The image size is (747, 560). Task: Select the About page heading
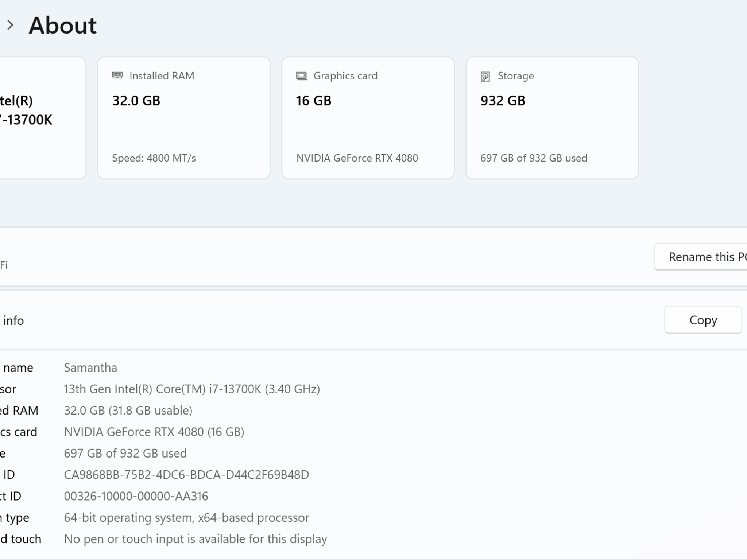(63, 26)
